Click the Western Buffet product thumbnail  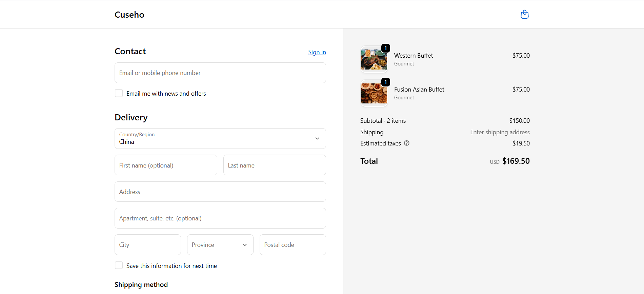[374, 59]
